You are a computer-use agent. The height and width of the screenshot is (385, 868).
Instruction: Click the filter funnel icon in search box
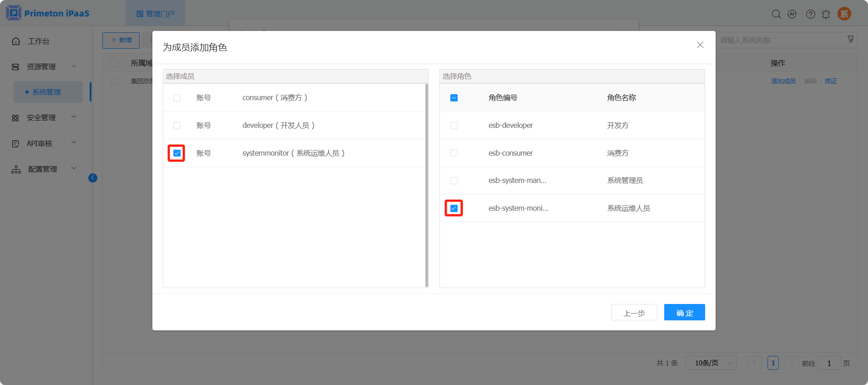tap(850, 40)
